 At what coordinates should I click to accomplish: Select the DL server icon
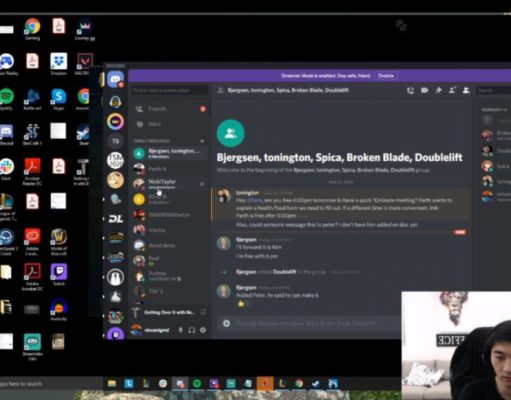[x=116, y=219]
